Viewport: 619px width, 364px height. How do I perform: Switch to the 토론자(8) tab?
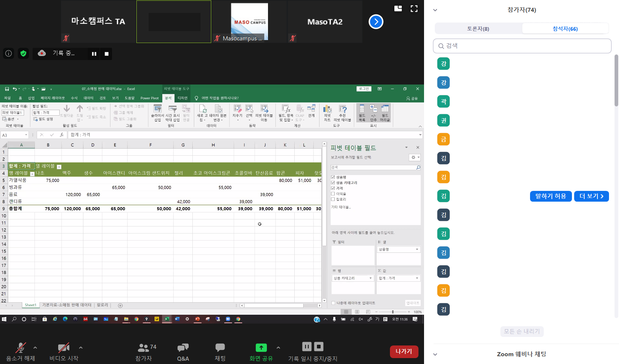[478, 29]
